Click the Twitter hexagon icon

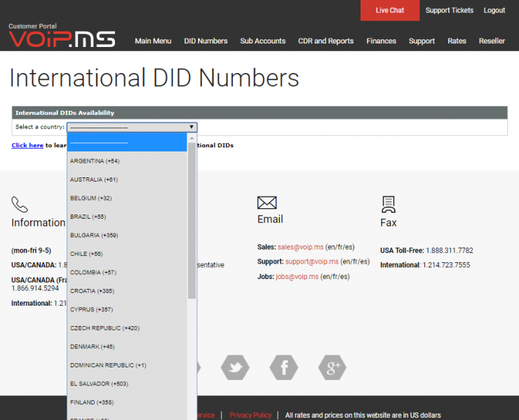235,367
